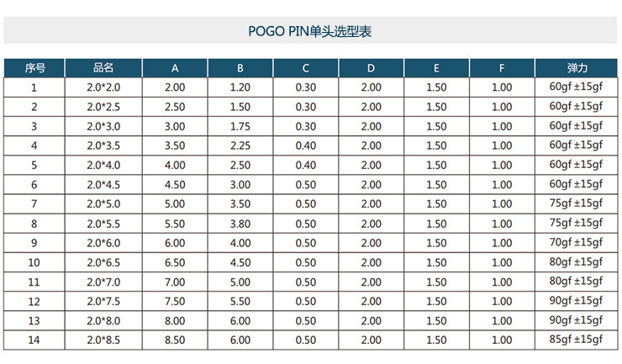Click the 85gf ±15gf spring force cell

click(577, 340)
